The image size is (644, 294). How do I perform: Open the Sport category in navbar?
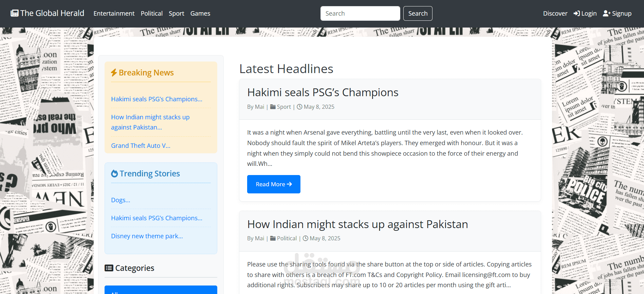pyautogui.click(x=177, y=13)
